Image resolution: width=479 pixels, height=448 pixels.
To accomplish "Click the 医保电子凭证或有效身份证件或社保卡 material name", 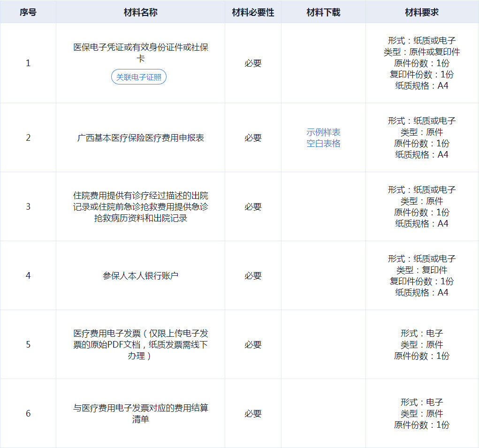I will 141,53.
